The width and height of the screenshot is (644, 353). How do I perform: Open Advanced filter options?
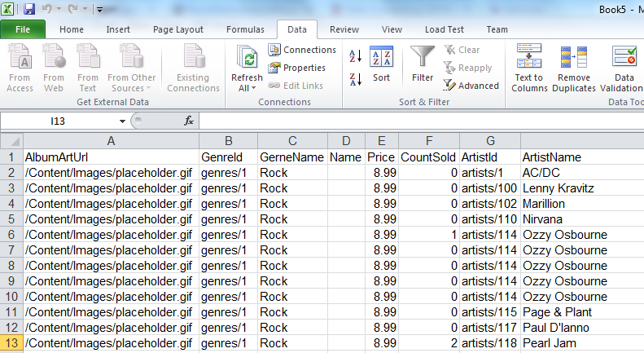tap(471, 86)
